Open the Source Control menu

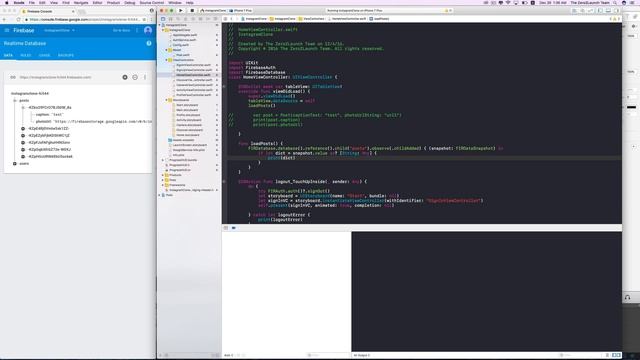151,2
